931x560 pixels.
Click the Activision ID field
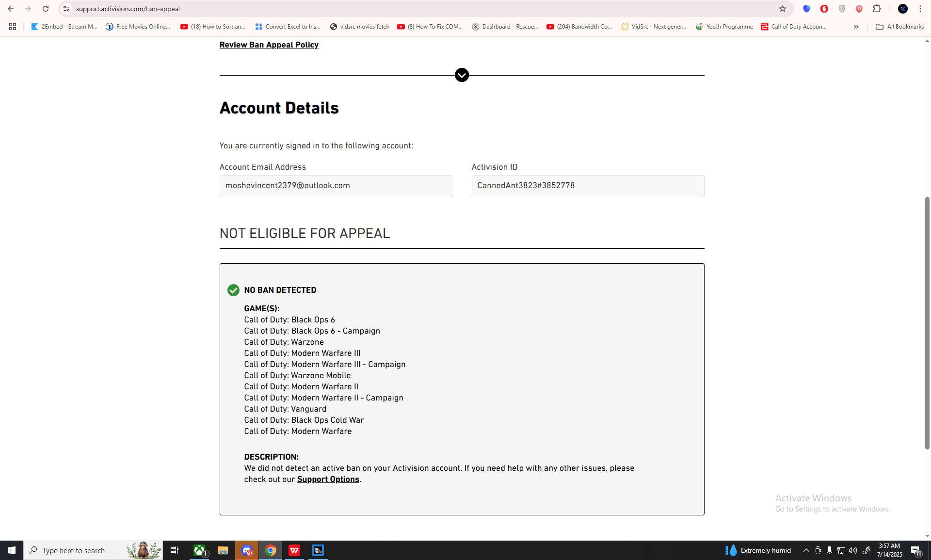point(588,186)
